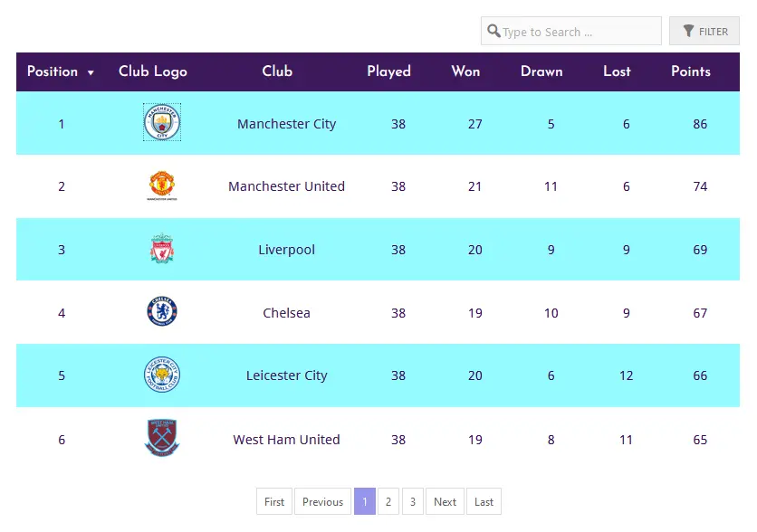Select the highlighted page 1 button
This screenshot has height=532, width=757.
(365, 501)
